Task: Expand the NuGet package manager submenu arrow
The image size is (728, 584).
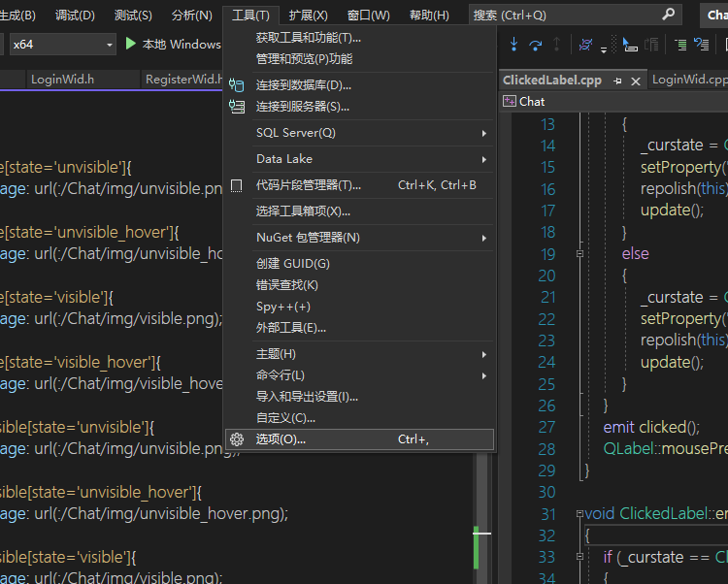Action: pos(483,238)
